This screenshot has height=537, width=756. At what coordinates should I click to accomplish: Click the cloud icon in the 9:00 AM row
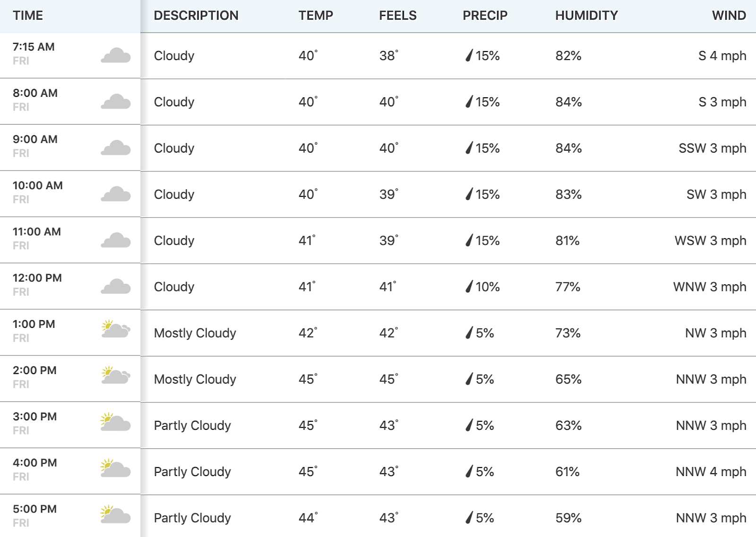click(116, 148)
